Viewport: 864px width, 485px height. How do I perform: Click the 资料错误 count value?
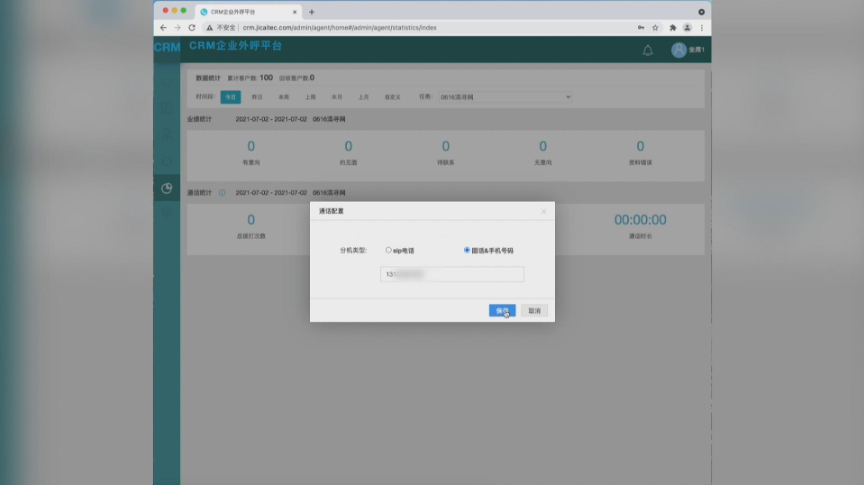(x=640, y=146)
